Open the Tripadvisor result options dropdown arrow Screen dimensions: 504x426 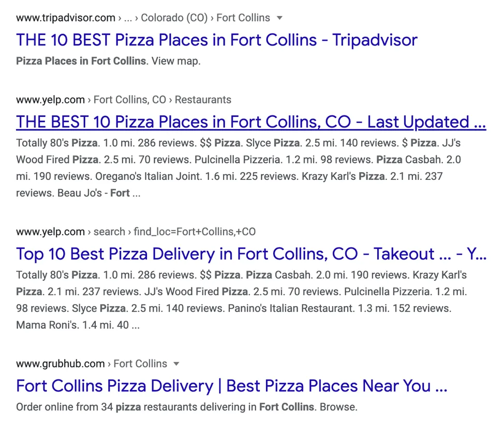[280, 18]
